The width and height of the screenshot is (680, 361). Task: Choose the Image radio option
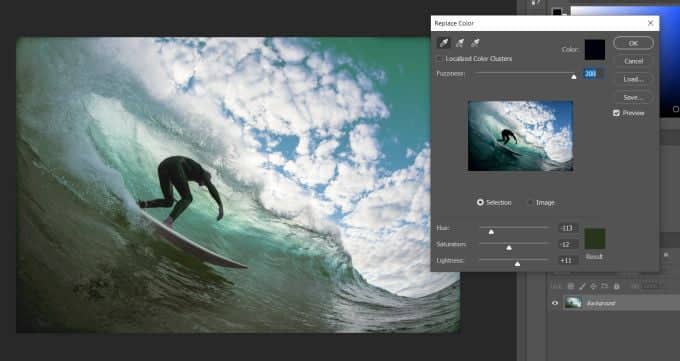point(530,203)
